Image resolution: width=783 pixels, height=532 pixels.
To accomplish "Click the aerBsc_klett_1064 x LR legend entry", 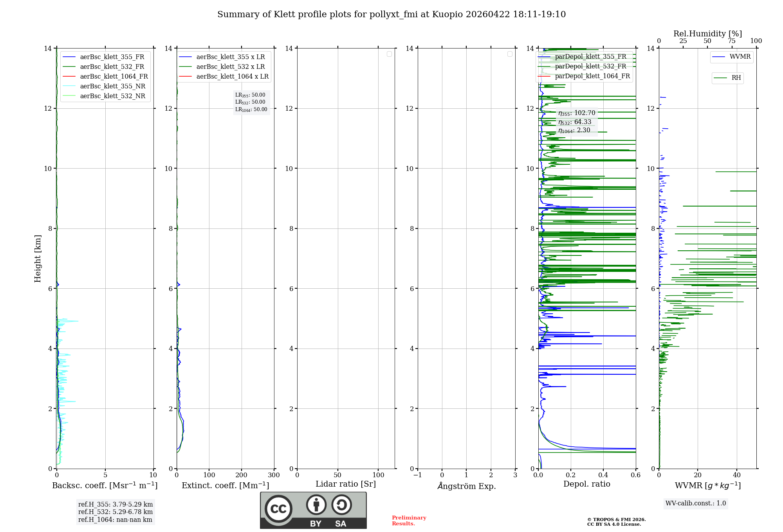I will click(x=232, y=77).
